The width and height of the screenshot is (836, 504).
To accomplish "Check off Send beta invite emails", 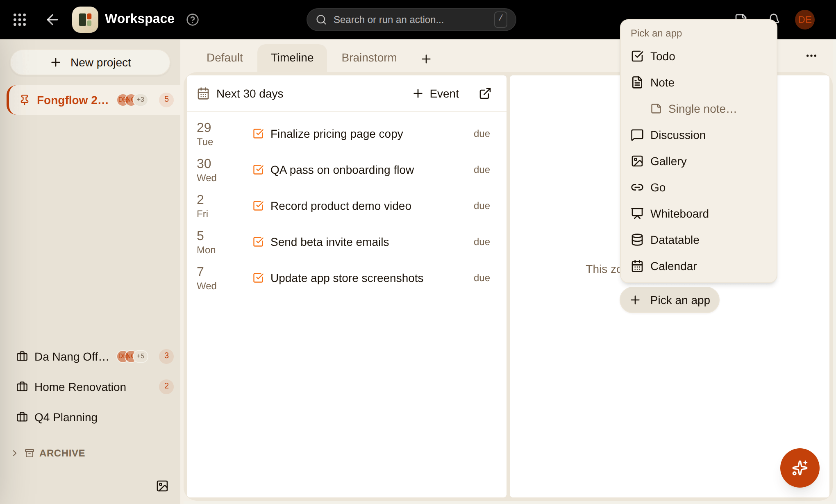I will 258,242.
